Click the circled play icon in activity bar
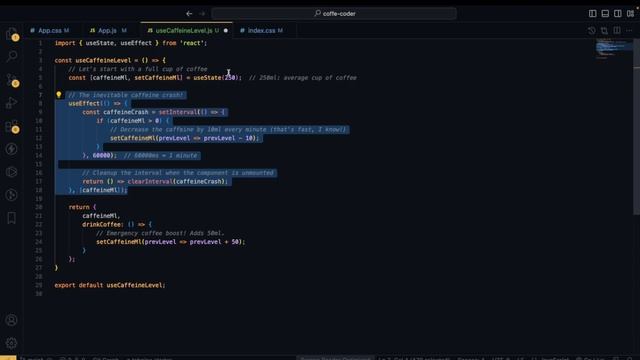Viewport: 640px width, 360px height. coord(12,172)
